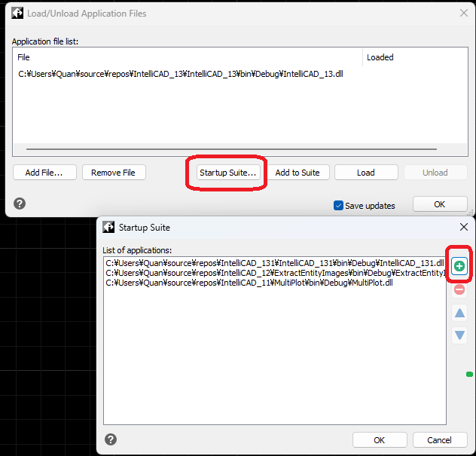Image resolution: width=476 pixels, height=456 pixels.
Task: Click Add to Suite button
Action: pyautogui.click(x=297, y=173)
